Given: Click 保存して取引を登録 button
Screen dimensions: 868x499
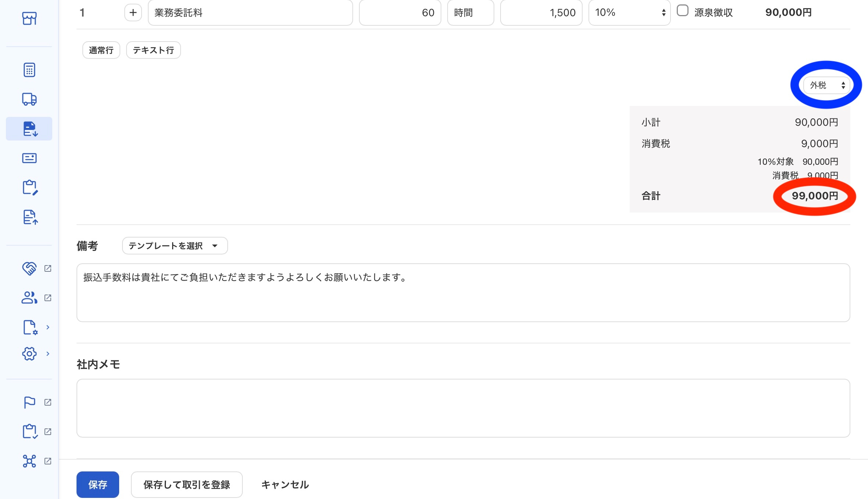Looking at the screenshot, I should (186, 485).
